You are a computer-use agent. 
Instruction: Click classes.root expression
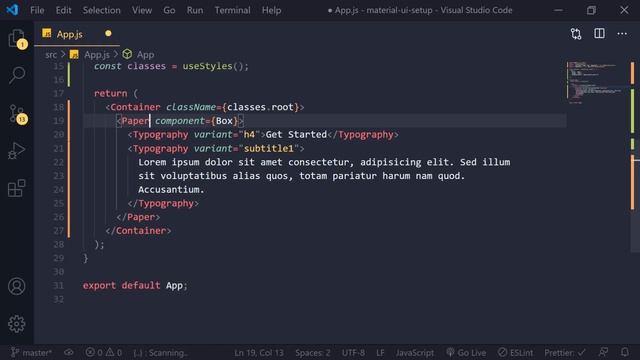(x=260, y=107)
